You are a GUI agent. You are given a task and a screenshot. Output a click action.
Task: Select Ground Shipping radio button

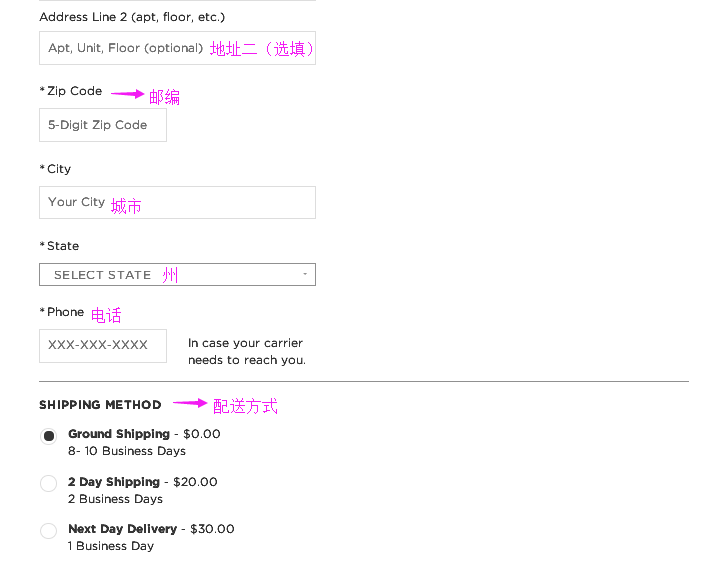tap(49, 436)
